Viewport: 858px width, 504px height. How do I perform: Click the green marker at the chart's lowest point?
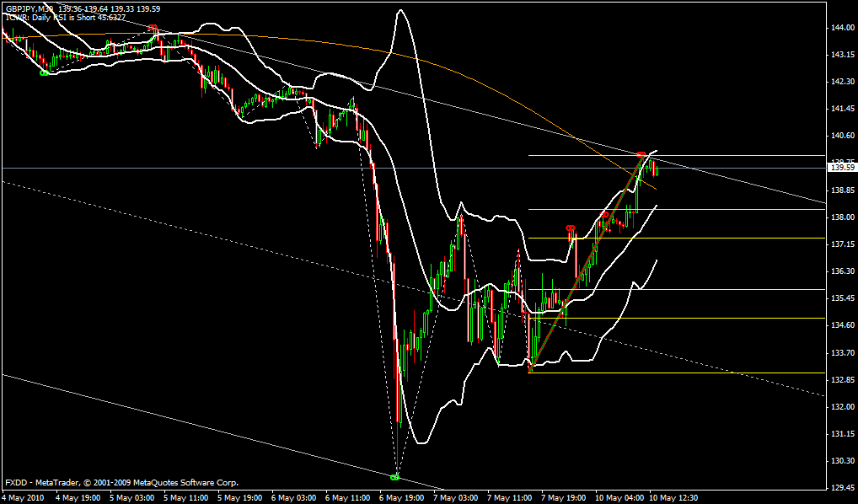[x=394, y=478]
